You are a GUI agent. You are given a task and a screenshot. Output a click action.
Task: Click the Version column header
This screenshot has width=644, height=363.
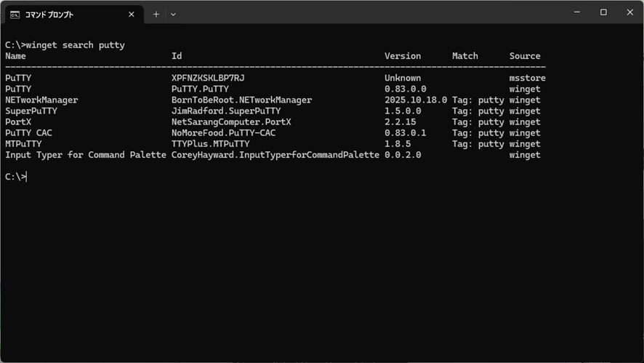click(403, 56)
